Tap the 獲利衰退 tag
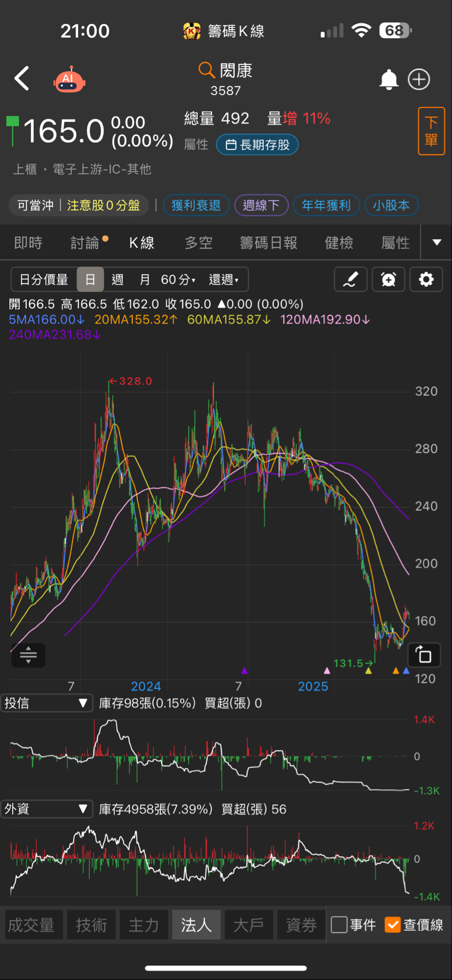 click(x=196, y=205)
